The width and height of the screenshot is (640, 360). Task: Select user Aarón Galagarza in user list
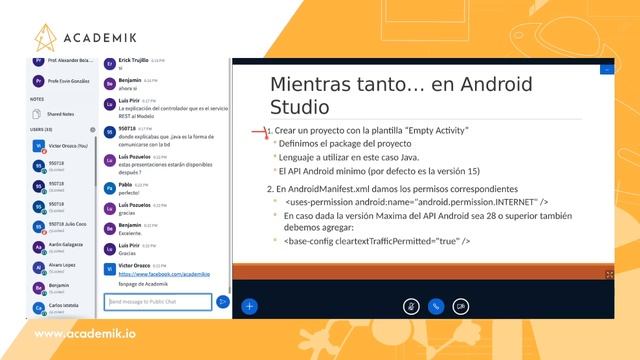pos(62,247)
